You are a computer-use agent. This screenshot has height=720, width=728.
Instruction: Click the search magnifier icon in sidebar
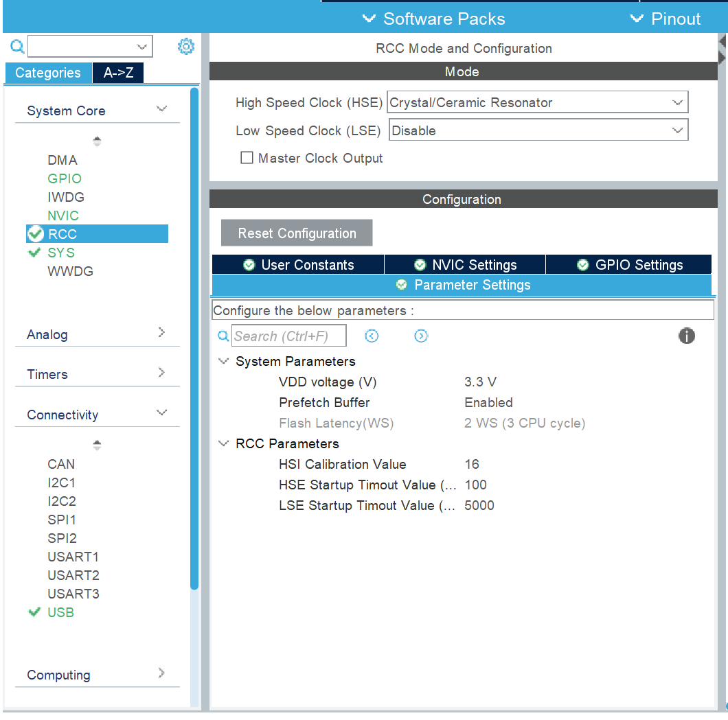tap(17, 47)
